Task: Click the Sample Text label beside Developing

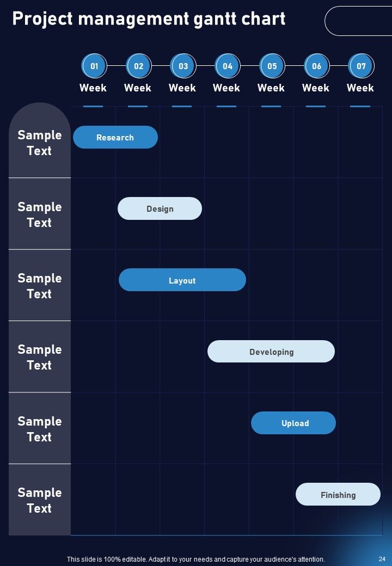Action: click(40, 357)
